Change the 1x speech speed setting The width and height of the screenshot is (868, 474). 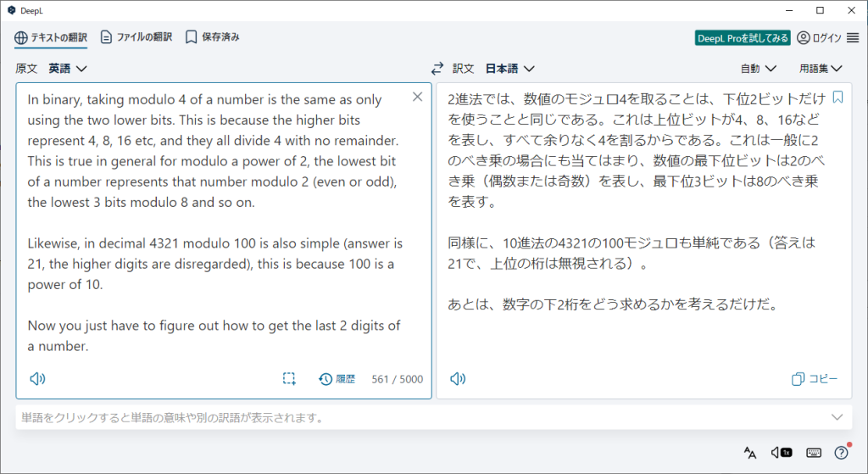(782, 453)
